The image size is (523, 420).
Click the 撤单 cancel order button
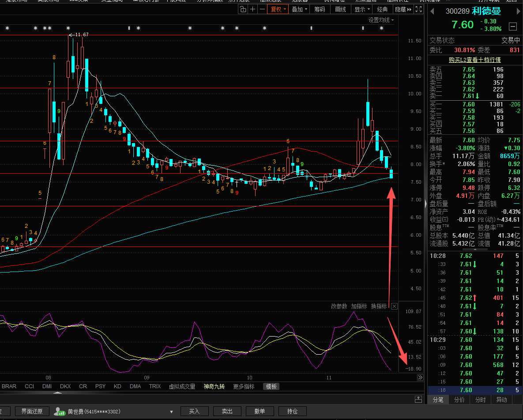pyautogui.click(x=260, y=411)
